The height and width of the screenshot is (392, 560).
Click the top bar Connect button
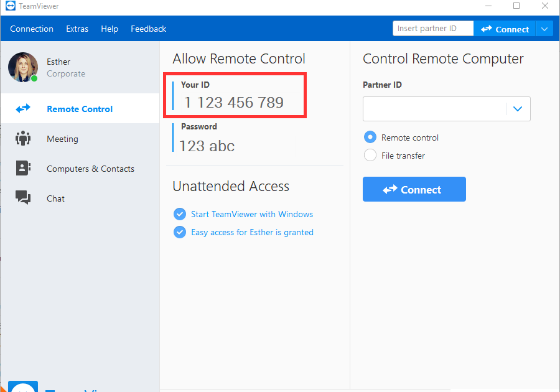[504, 29]
